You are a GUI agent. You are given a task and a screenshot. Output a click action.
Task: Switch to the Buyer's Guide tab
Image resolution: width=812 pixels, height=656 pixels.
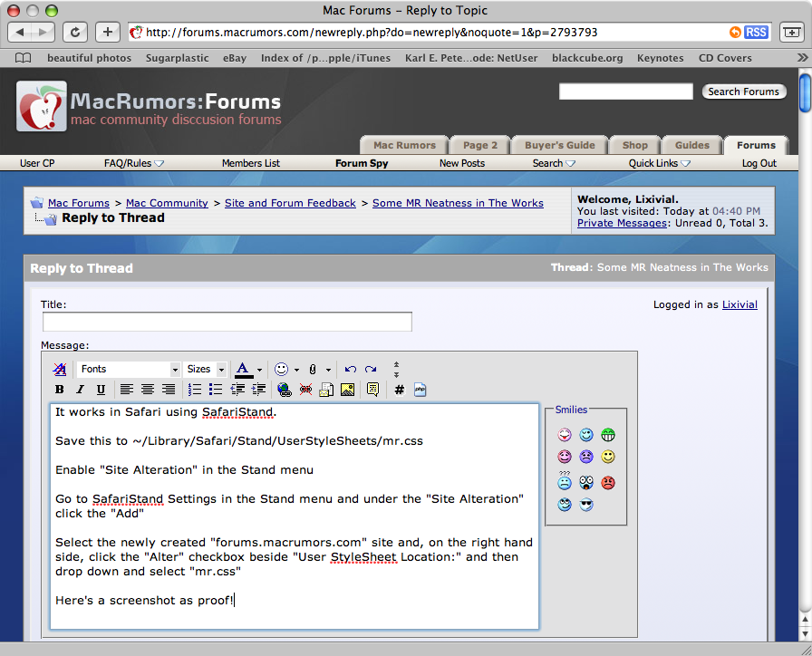[x=560, y=146]
